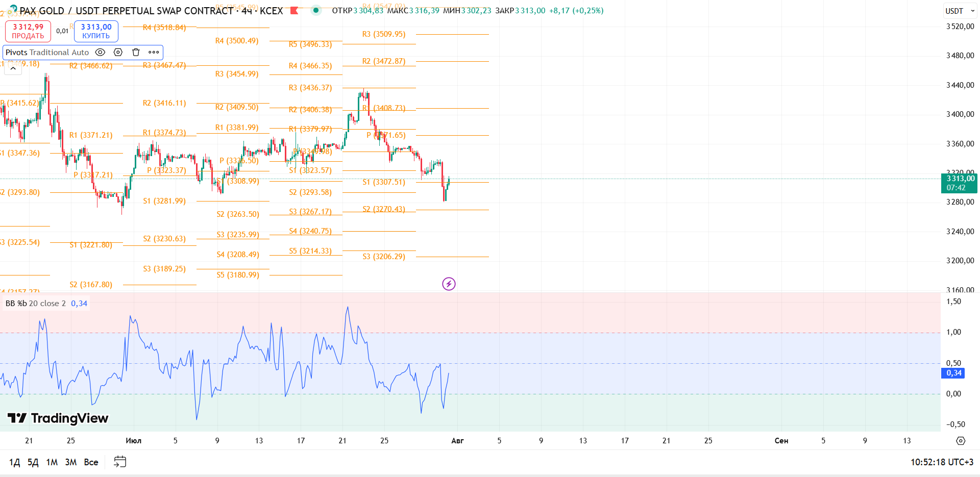This screenshot has height=477, width=980.
Task: Click the Сен date label on time axis
Action: [781, 441]
